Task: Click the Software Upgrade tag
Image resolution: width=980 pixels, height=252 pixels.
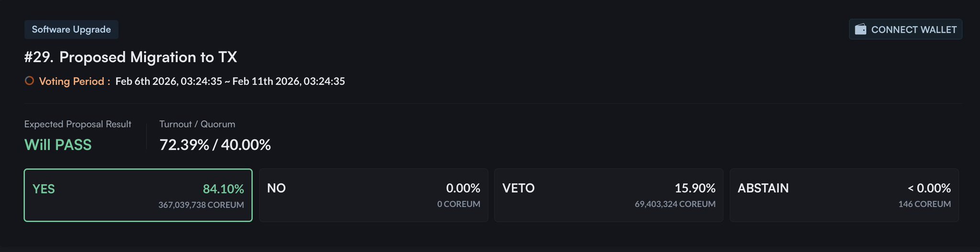Action: click(x=71, y=30)
